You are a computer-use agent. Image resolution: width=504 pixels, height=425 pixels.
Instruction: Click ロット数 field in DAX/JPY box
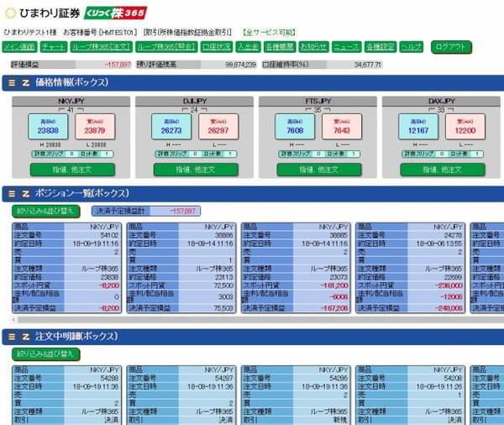(x=476, y=154)
